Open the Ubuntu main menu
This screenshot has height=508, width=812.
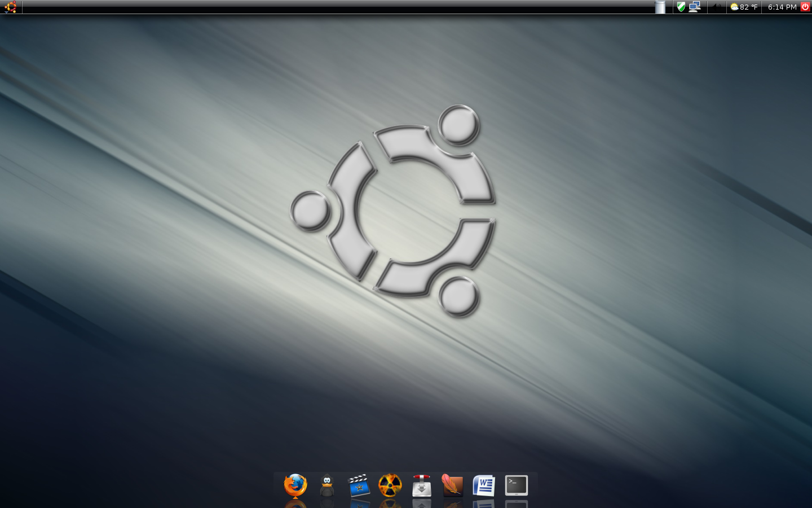(x=10, y=7)
